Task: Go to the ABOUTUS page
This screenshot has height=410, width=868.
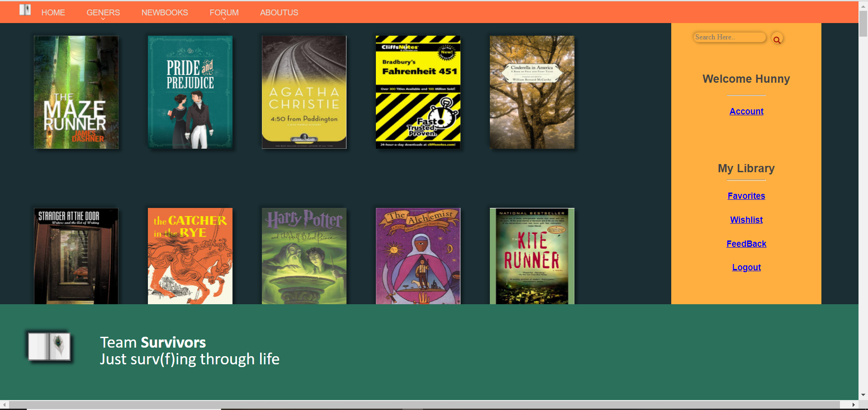Action: (x=279, y=12)
